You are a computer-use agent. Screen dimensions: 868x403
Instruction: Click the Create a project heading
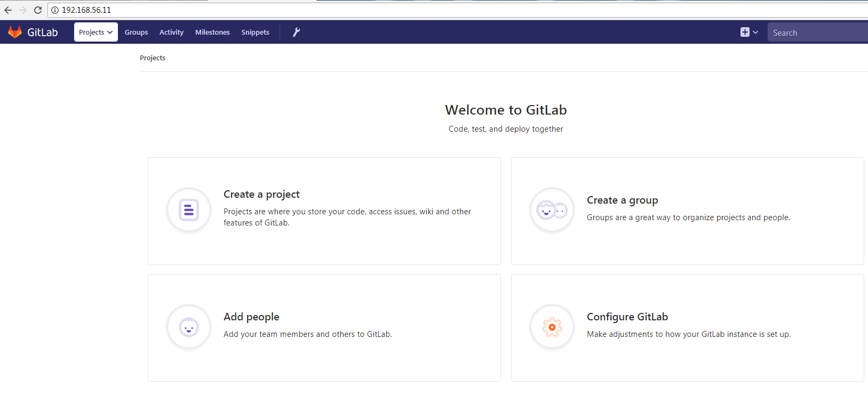tap(261, 194)
